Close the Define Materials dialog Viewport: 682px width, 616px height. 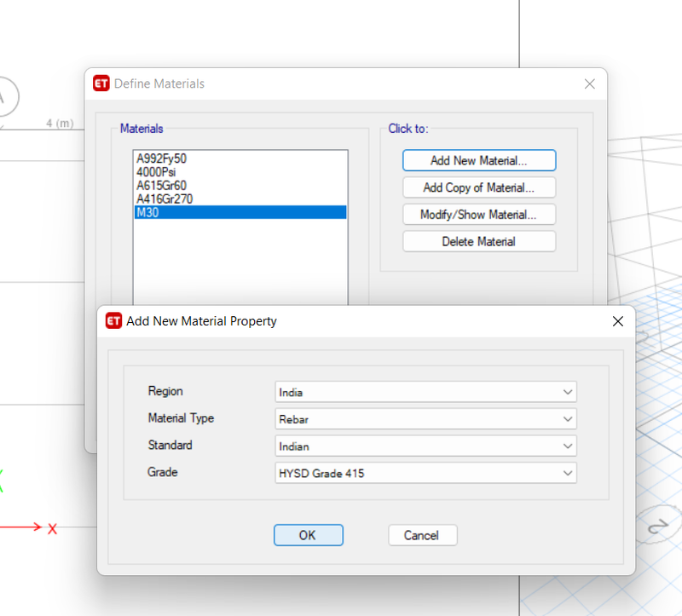(x=589, y=83)
